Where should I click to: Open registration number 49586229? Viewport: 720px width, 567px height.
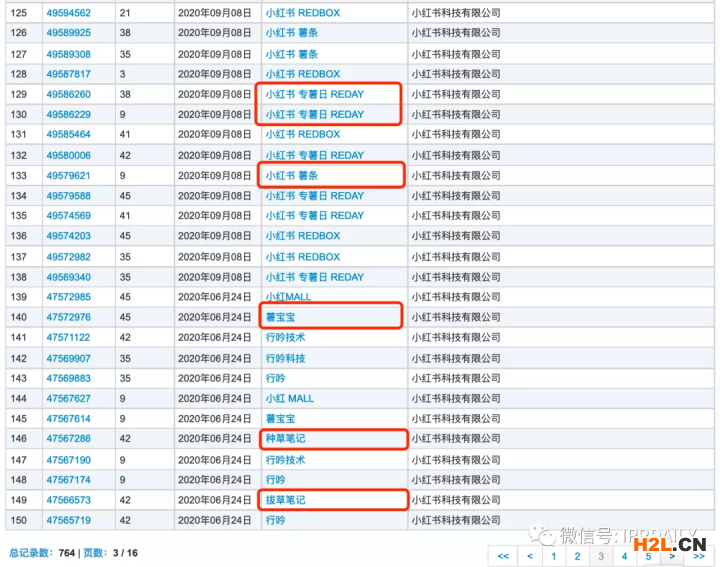pos(68,114)
